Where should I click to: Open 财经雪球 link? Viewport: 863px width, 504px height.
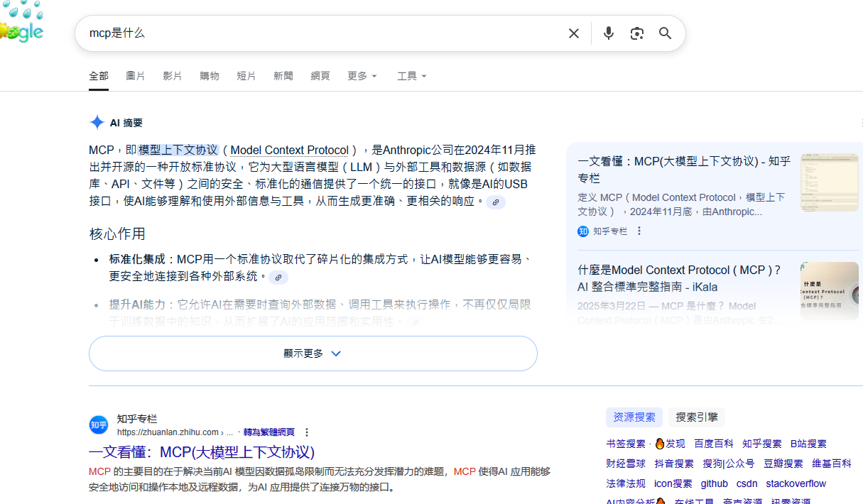pyautogui.click(x=626, y=464)
